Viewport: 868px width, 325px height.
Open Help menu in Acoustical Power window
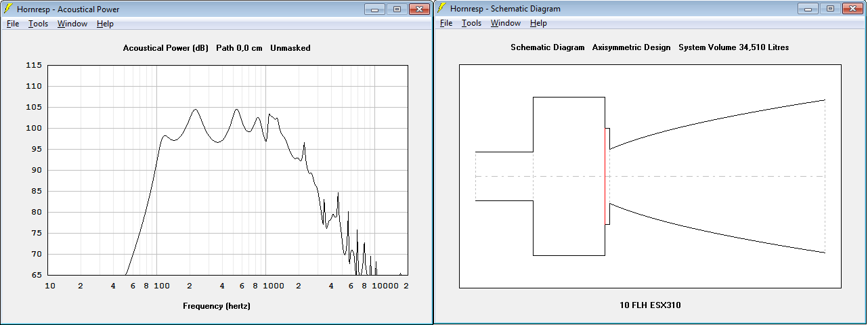pyautogui.click(x=105, y=24)
